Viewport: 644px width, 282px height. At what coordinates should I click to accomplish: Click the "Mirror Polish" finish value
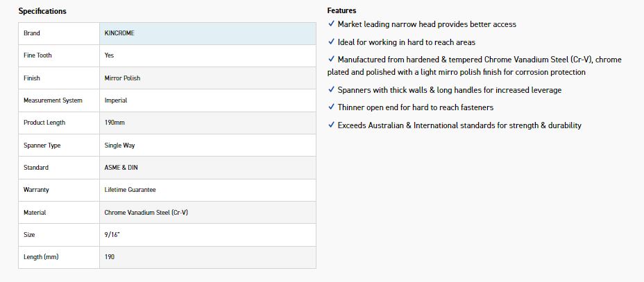122,78
